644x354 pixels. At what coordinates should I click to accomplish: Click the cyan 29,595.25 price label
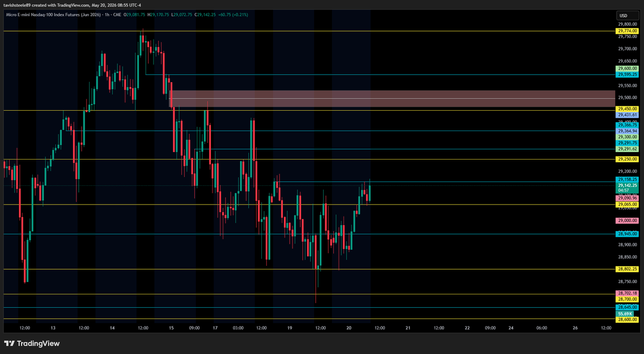pyautogui.click(x=627, y=75)
